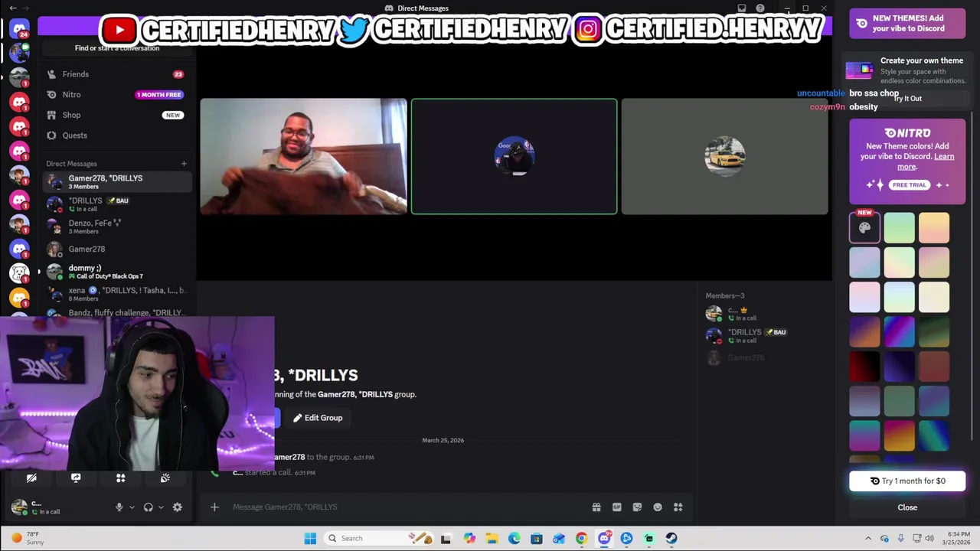Open soundboard from the call control panel

point(165,478)
